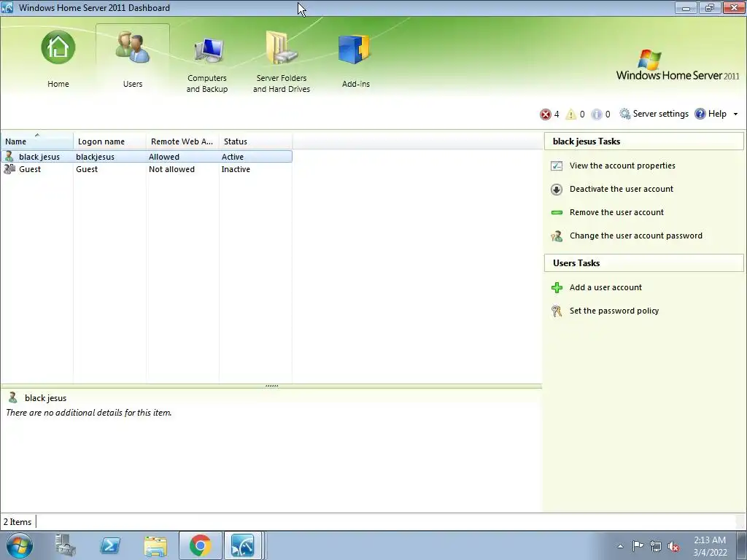This screenshot has height=560, width=747.
Task: Open the Home dashboard icon
Action: pos(58,47)
